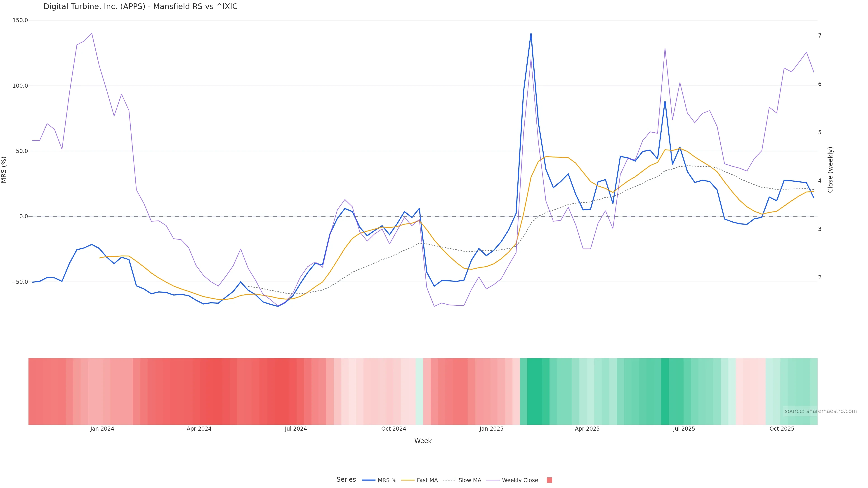This screenshot has height=488, width=868.
Task: Click the Close (weekly) right axis title
Action: point(830,169)
